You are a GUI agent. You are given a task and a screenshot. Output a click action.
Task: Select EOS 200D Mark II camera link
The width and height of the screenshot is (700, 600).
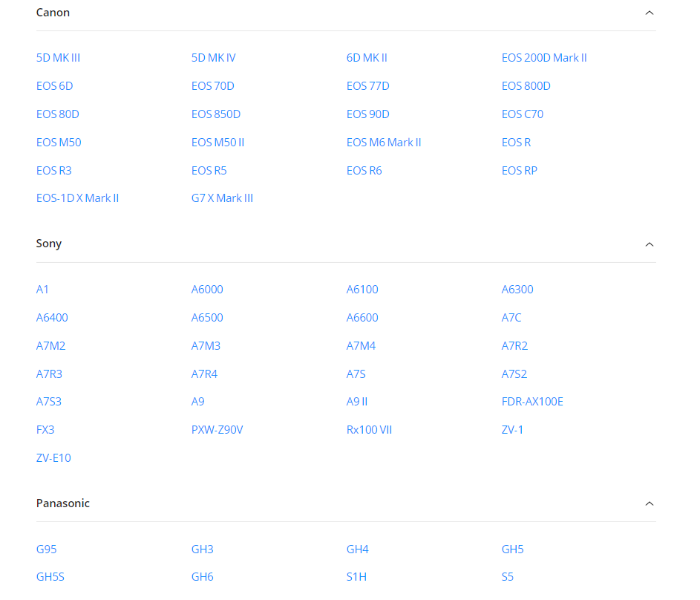(543, 58)
